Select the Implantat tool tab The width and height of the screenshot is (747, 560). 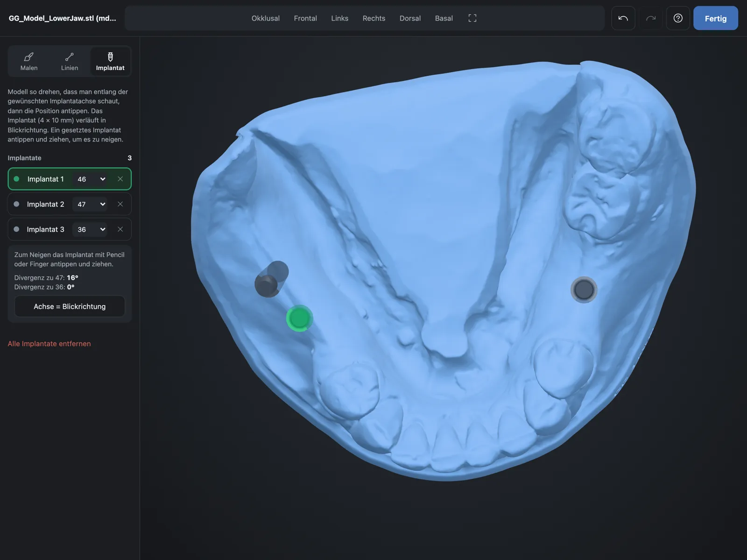point(110,61)
